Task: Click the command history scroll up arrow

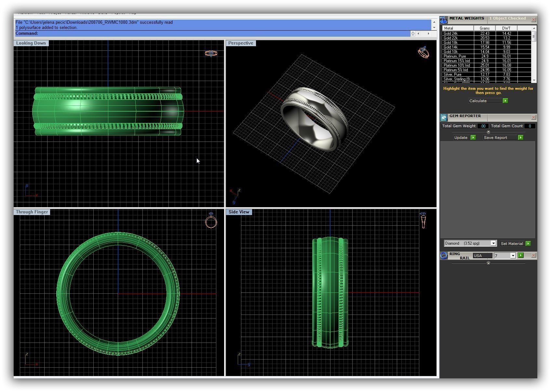Action: pos(434,22)
